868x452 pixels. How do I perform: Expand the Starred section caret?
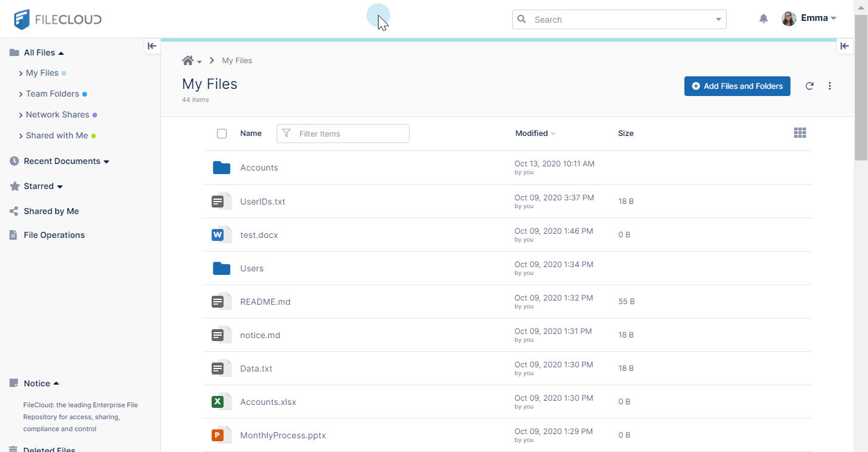pos(60,187)
